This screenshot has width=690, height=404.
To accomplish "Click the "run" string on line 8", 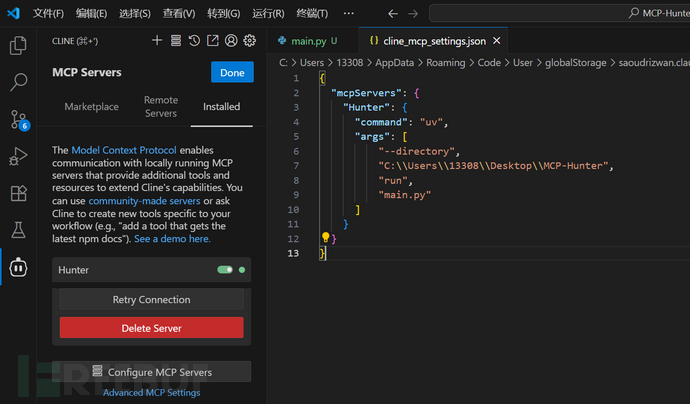I will 393,180.
